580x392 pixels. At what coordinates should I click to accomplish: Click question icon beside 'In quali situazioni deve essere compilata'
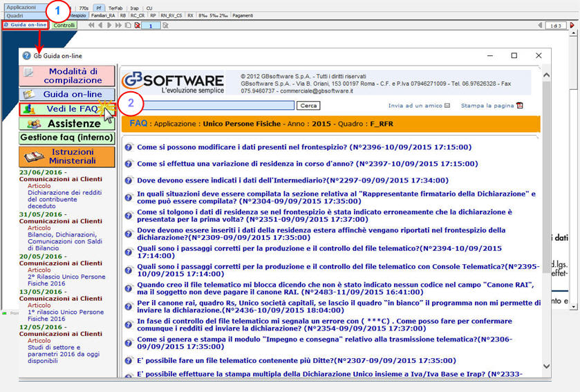[129, 198]
